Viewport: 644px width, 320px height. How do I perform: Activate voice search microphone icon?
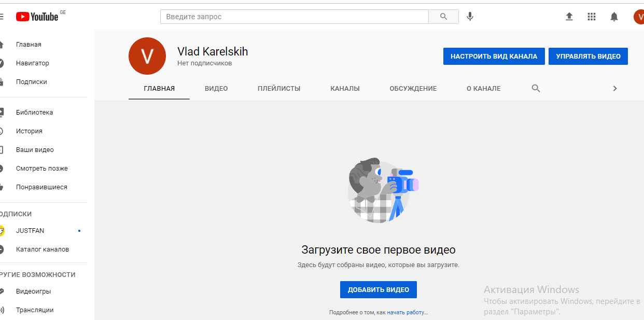[x=470, y=17]
